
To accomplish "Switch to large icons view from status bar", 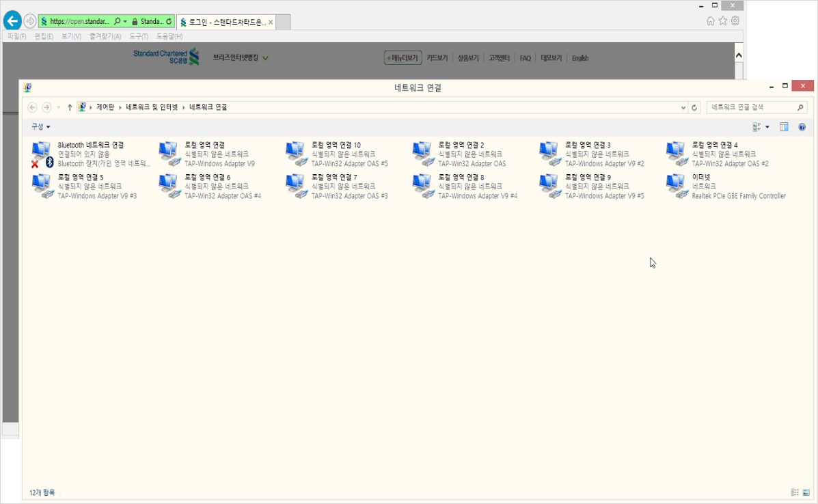I will click(806, 492).
